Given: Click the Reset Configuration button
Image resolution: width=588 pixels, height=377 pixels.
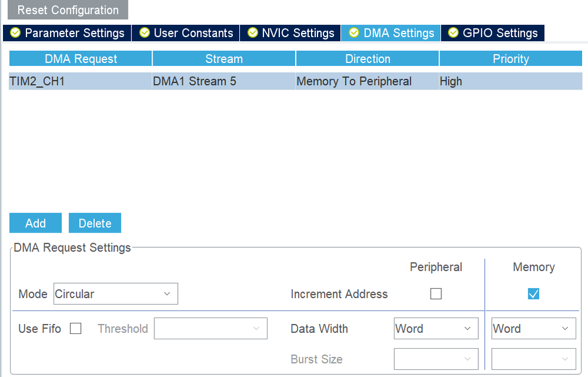Looking at the screenshot, I should coord(68,10).
